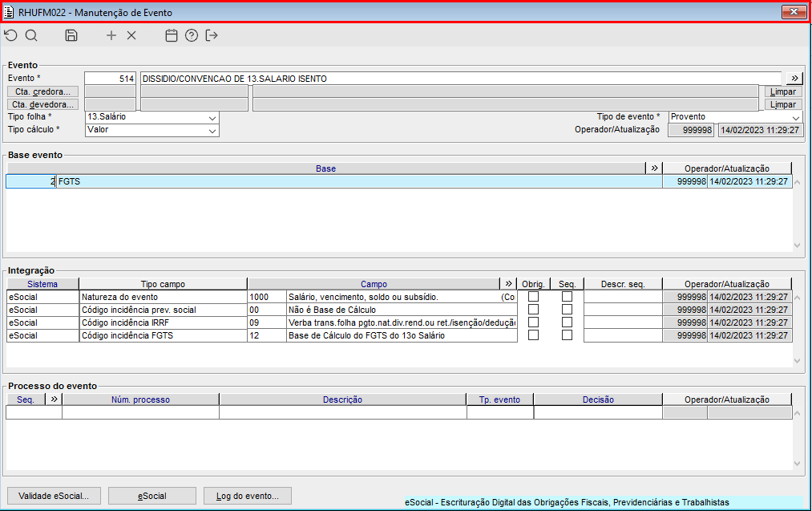812x511 pixels.
Task: Toggle Seq. checkbox for Código incidência prev. social
Action: pos(567,310)
